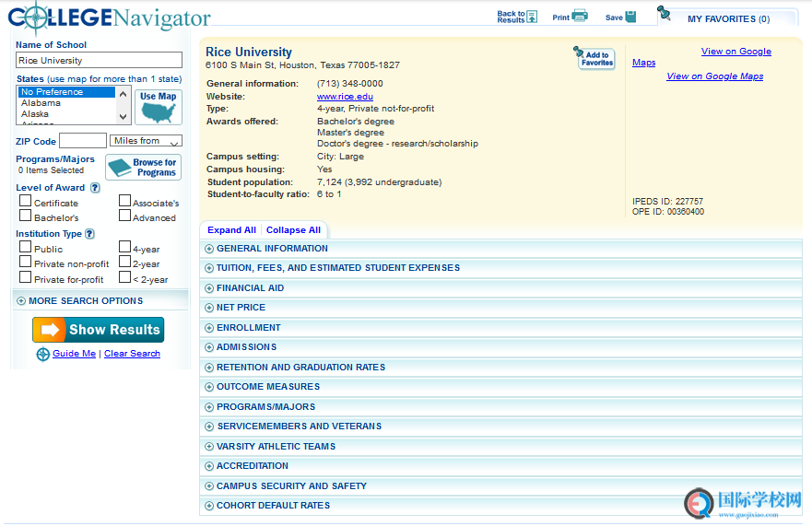This screenshot has width=812, height=526.
Task: Click the Show Results button
Action: 99,330
